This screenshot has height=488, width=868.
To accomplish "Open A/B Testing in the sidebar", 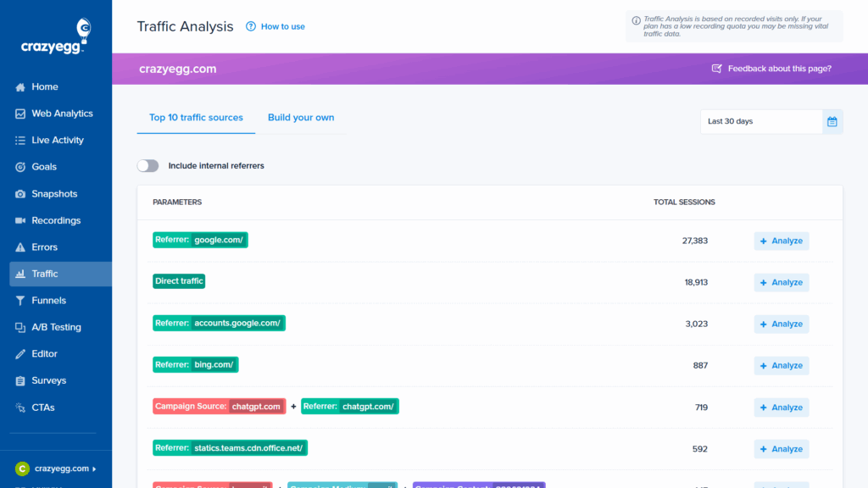I will pyautogui.click(x=56, y=327).
